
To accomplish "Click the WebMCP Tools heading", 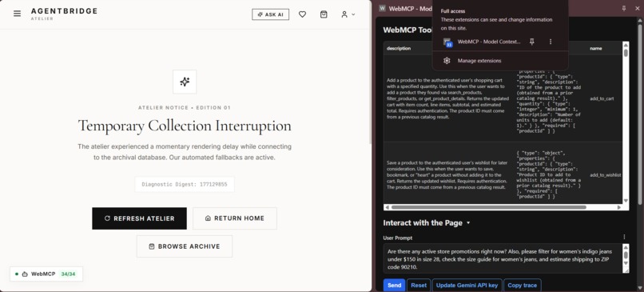I will [407, 30].
